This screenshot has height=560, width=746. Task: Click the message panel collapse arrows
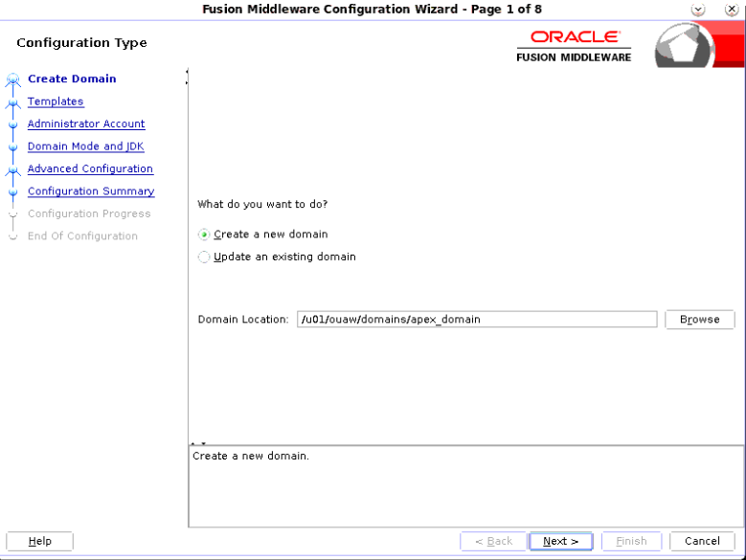pyautogui.click(x=198, y=443)
